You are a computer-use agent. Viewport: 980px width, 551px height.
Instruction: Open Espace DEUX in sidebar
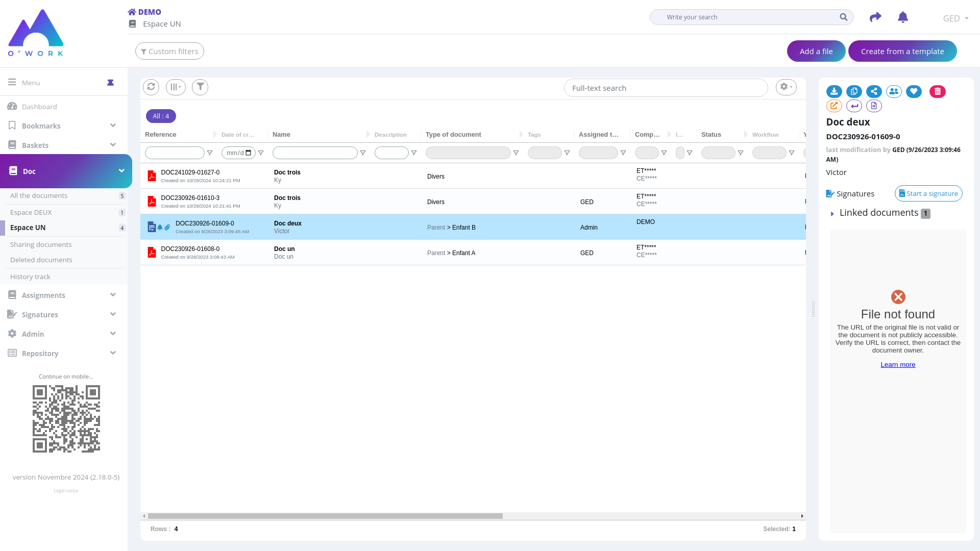(31, 213)
